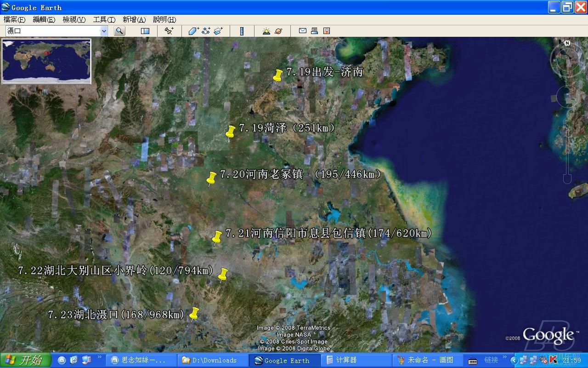588x368 pixels.
Task: Click the search magnifier button
Action: (x=119, y=31)
